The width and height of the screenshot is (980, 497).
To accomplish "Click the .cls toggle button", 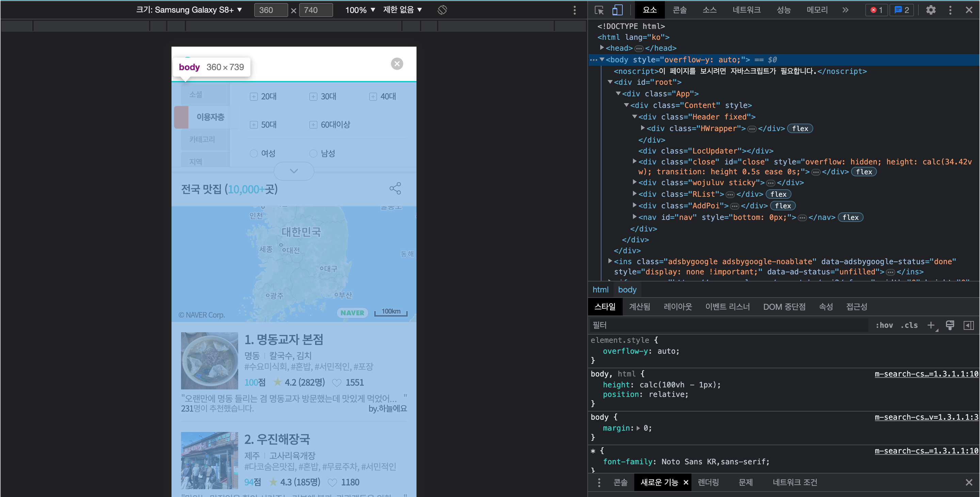I will 909,325.
